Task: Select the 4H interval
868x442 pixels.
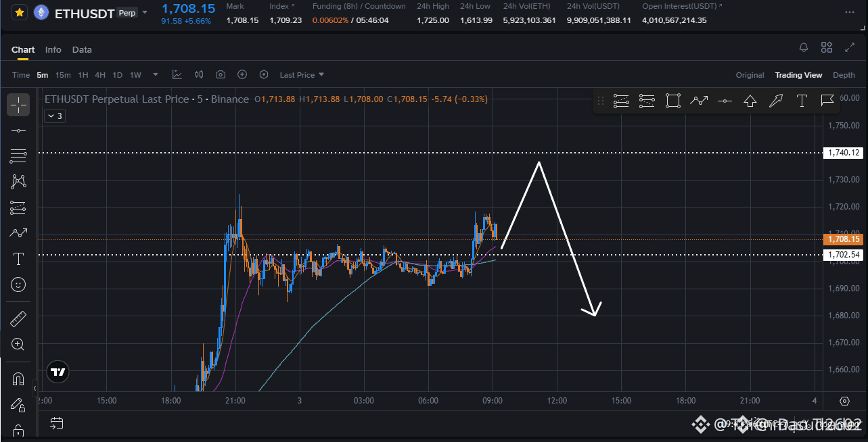Action: coord(100,75)
